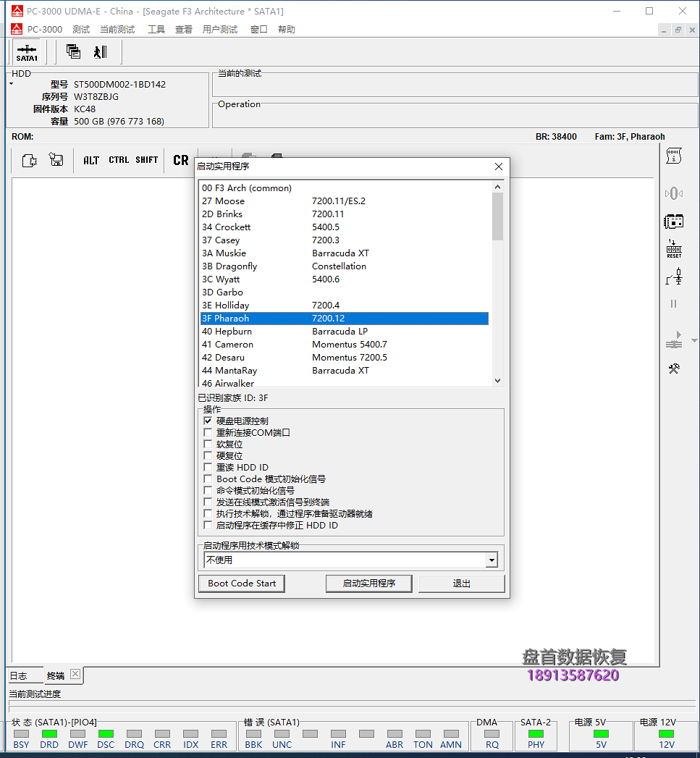Image resolution: width=700 pixels, height=758 pixels.
Task: Close the startup utility dialog
Action: [499, 167]
